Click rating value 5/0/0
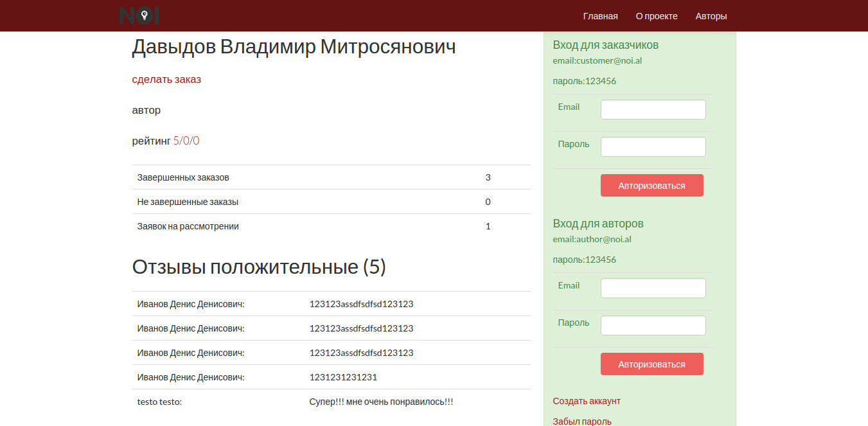Viewport: 868px width, 426px height. click(x=186, y=141)
